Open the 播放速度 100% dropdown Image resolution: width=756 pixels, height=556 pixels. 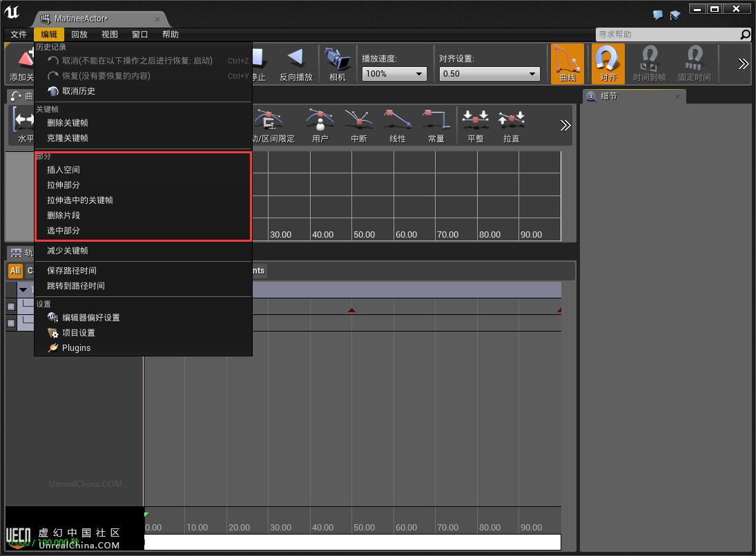pyautogui.click(x=394, y=74)
